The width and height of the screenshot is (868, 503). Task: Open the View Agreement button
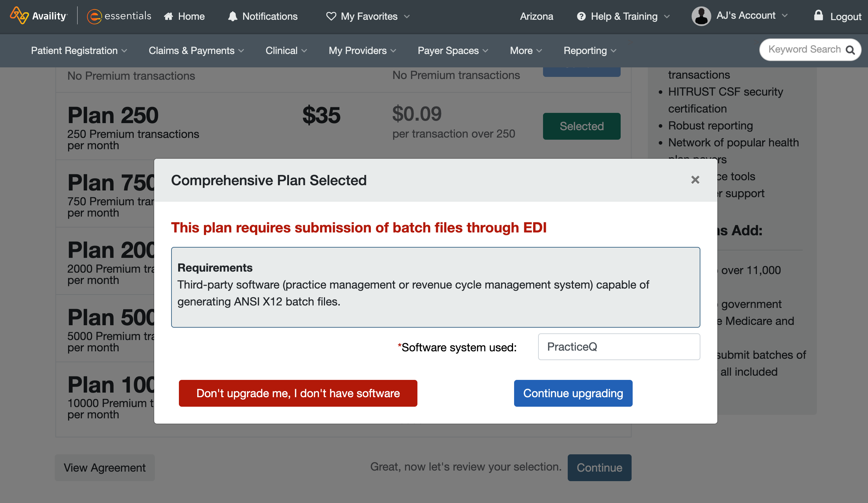coord(104,468)
